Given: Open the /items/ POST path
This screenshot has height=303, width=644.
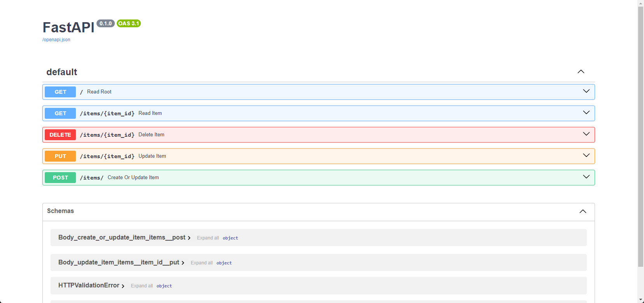Looking at the screenshot, I should tap(91, 178).
